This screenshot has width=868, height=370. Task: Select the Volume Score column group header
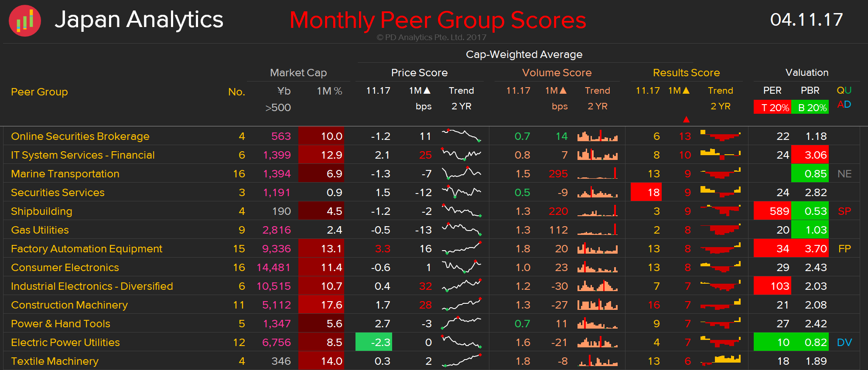[557, 73]
